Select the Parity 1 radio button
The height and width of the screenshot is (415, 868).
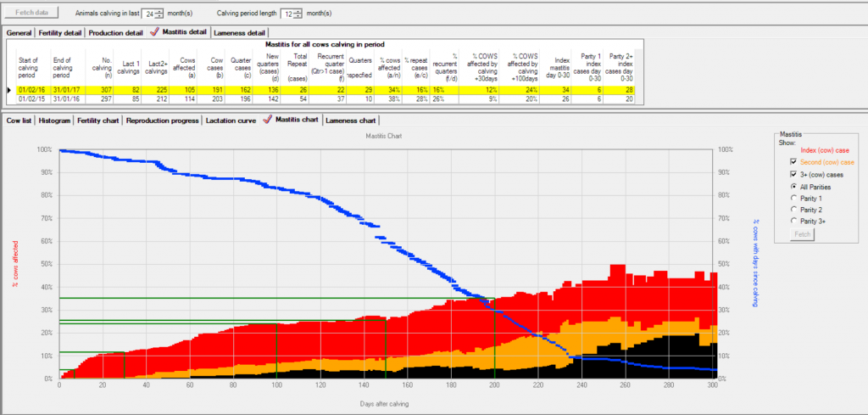pyautogui.click(x=793, y=198)
